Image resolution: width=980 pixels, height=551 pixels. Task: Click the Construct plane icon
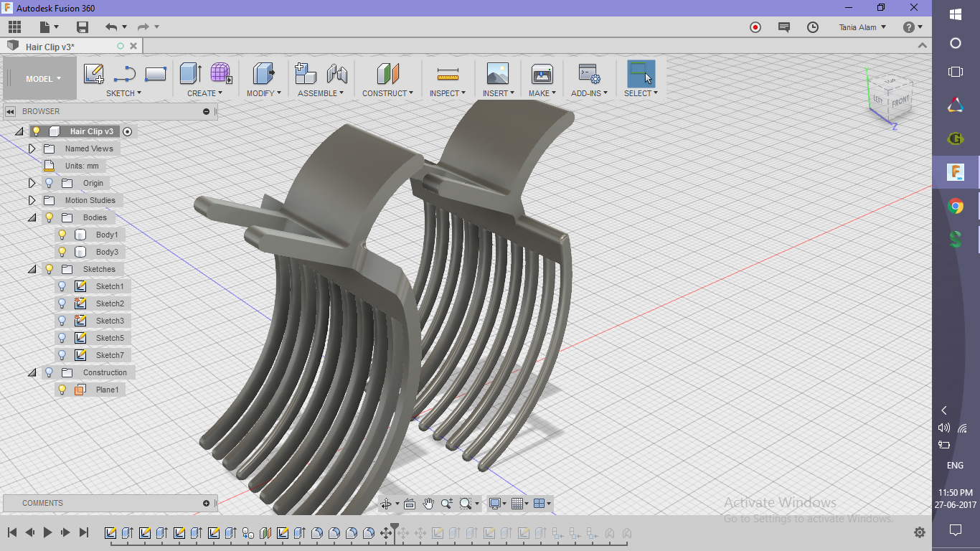(387, 73)
